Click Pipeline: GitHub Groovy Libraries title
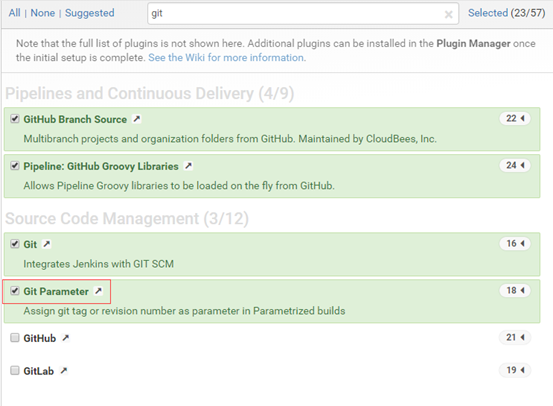Image resolution: width=553 pixels, height=406 pixels. [x=101, y=166]
